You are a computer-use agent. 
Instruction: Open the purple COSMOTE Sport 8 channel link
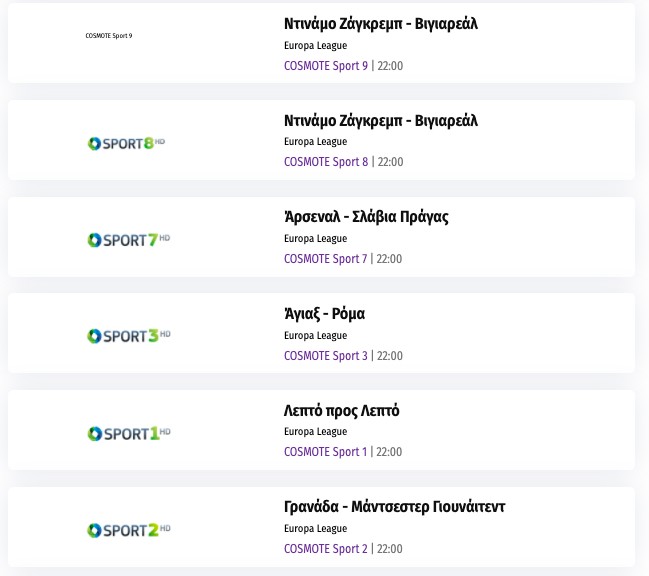pyautogui.click(x=326, y=162)
